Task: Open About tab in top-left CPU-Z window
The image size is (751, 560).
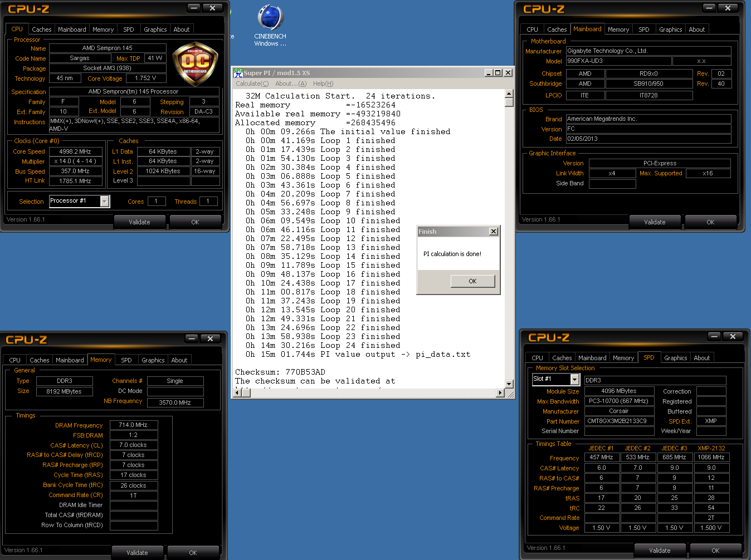Action: [x=182, y=30]
